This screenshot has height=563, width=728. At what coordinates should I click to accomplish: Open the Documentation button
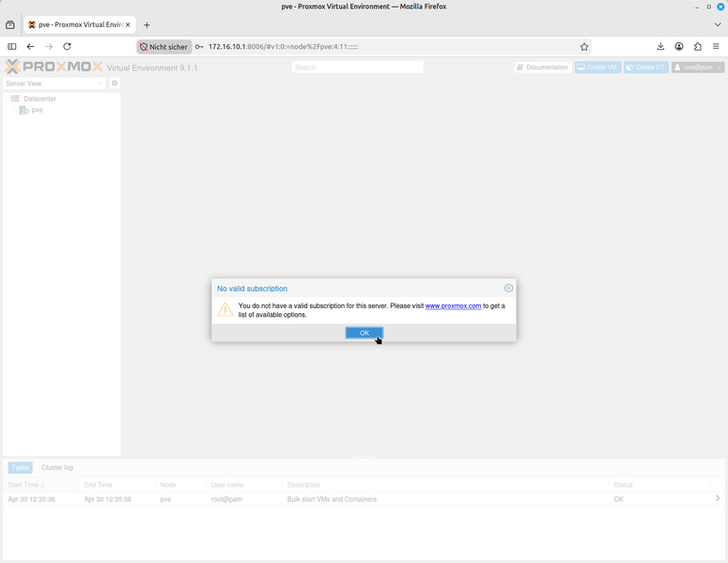(543, 68)
